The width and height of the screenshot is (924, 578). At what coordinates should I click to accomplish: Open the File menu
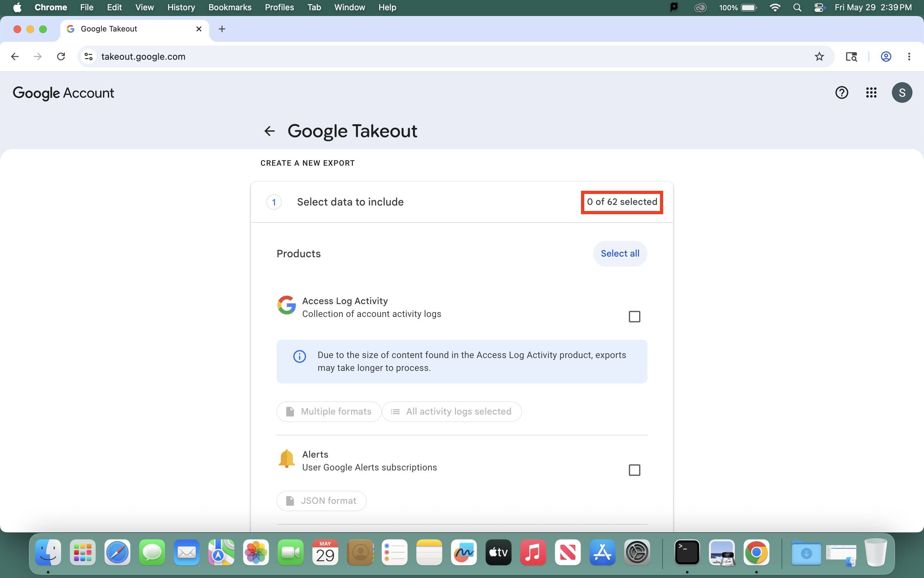click(87, 8)
